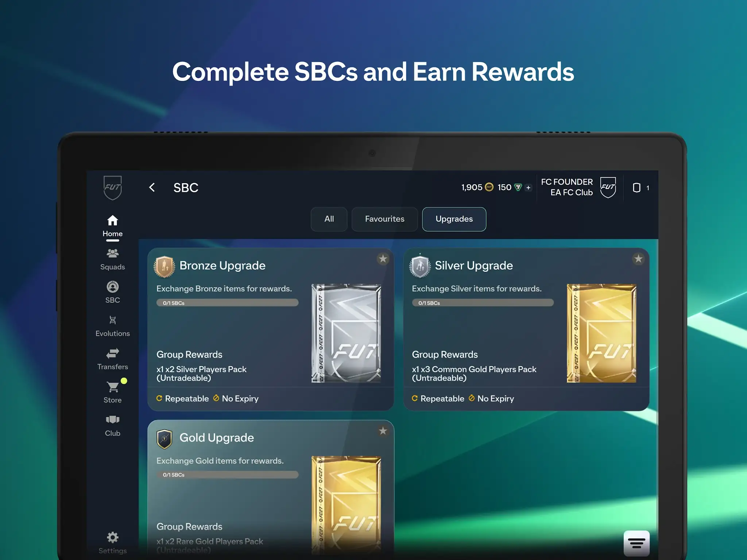Screen dimensions: 747x560
Task: Click the Silver Upgrade 0/1 SBCs progress bar
Action: [x=483, y=303]
